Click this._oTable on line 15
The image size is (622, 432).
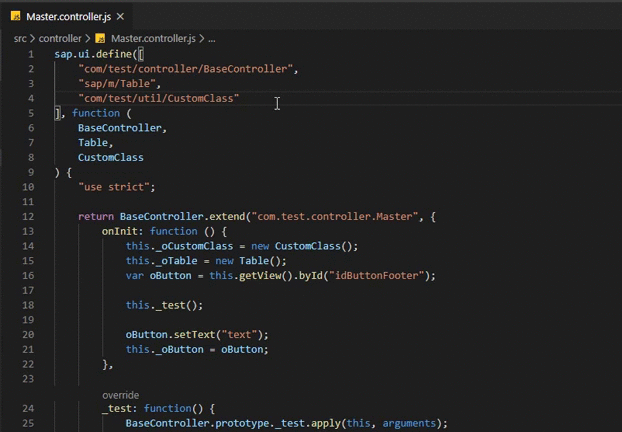pos(161,261)
